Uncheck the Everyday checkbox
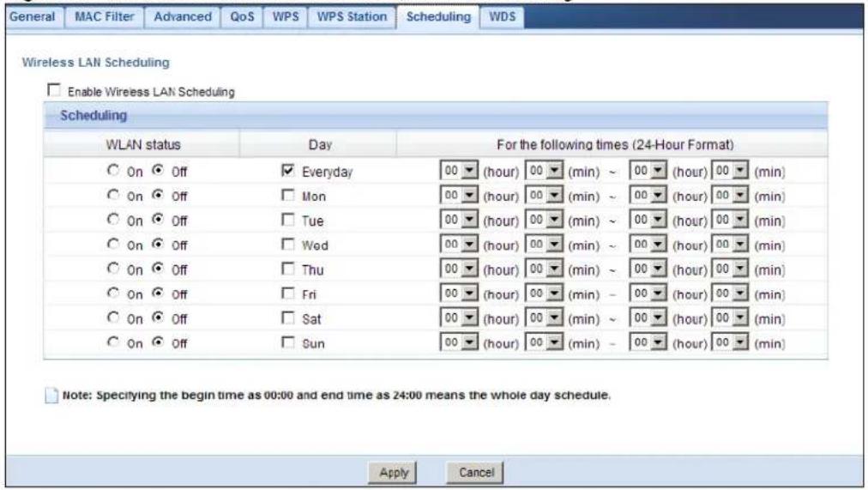This screenshot has height=490, width=868. [x=288, y=170]
